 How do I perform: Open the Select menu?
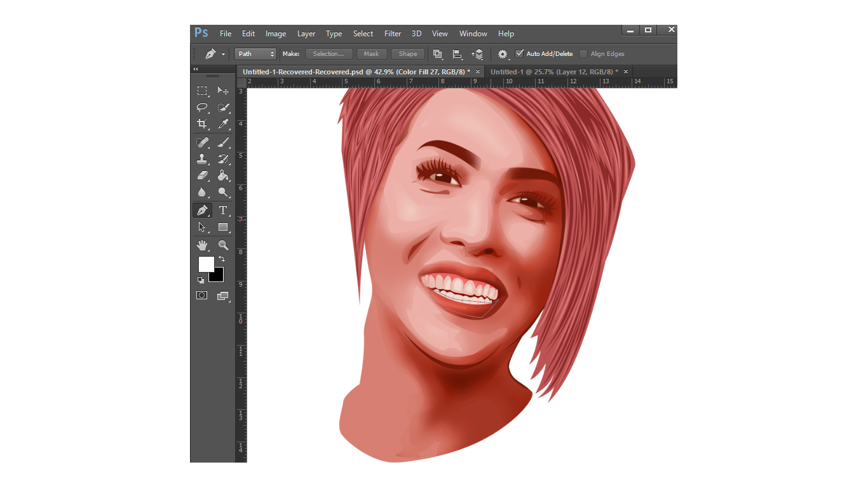[363, 34]
